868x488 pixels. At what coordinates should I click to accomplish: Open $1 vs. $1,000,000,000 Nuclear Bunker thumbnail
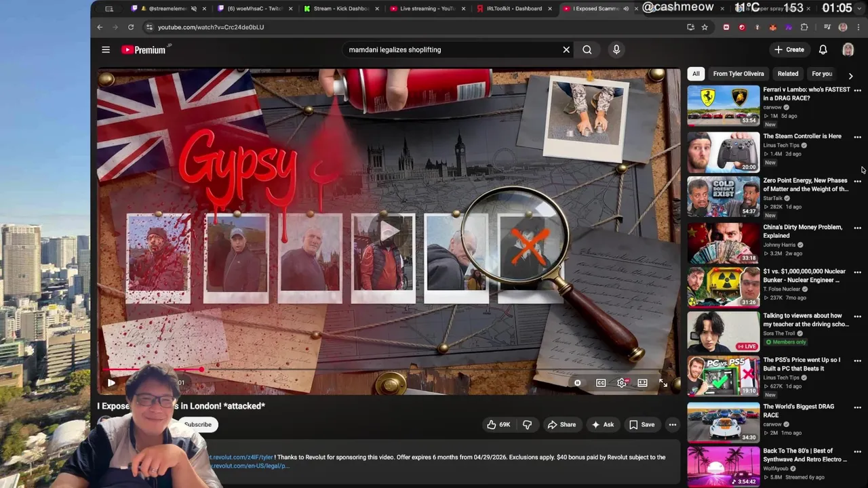coord(724,287)
